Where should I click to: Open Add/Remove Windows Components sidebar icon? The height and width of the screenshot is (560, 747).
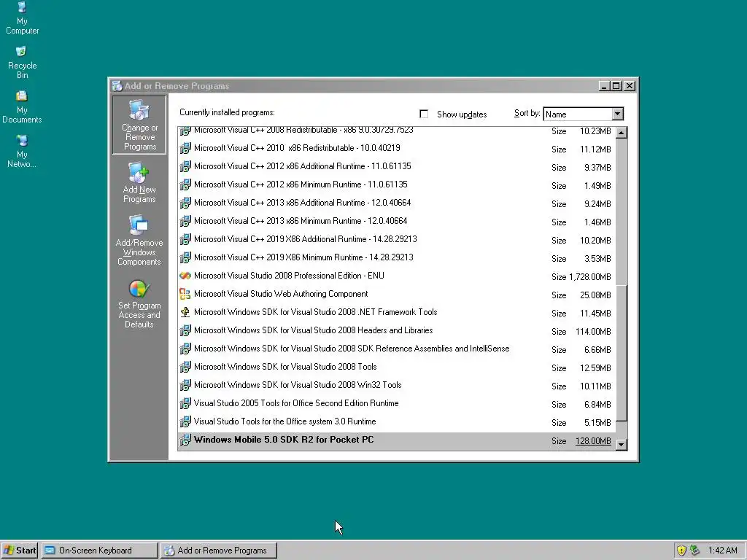(x=139, y=241)
